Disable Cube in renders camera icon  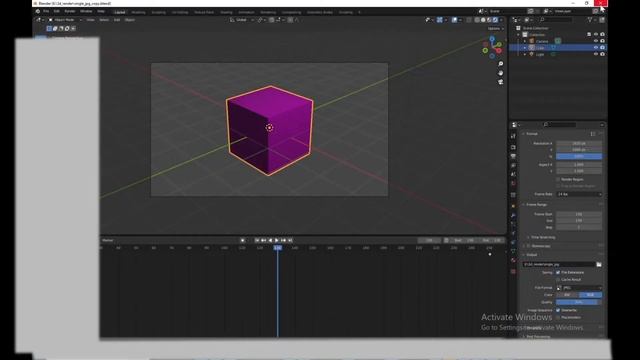click(x=602, y=48)
